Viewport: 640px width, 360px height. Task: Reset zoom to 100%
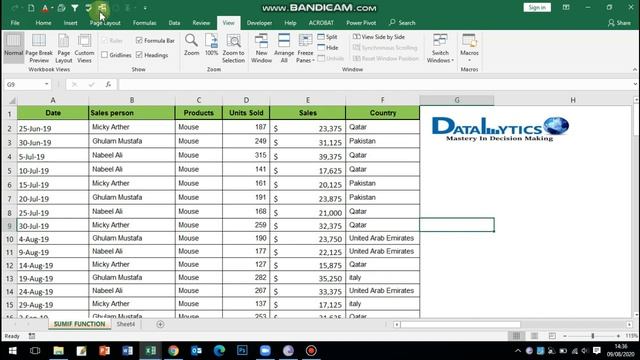(x=211, y=45)
